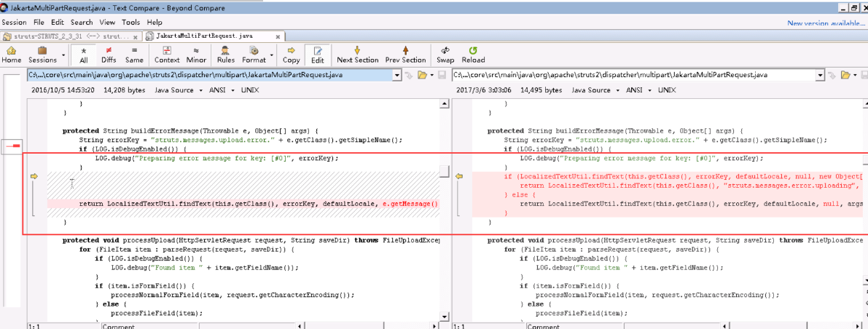The height and width of the screenshot is (329, 868).
Task: Expand right browse folder dropdown arrow
Action: (x=856, y=75)
